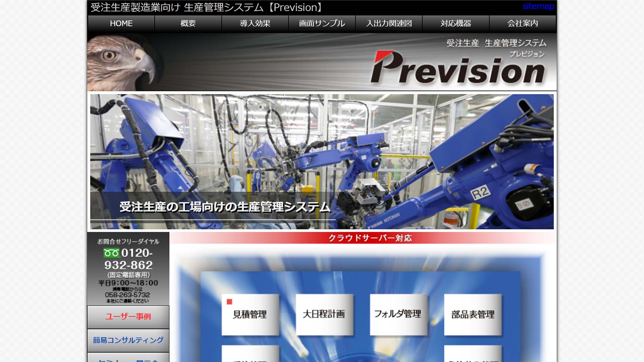Click the 部品表管理 tile

pyautogui.click(x=473, y=314)
